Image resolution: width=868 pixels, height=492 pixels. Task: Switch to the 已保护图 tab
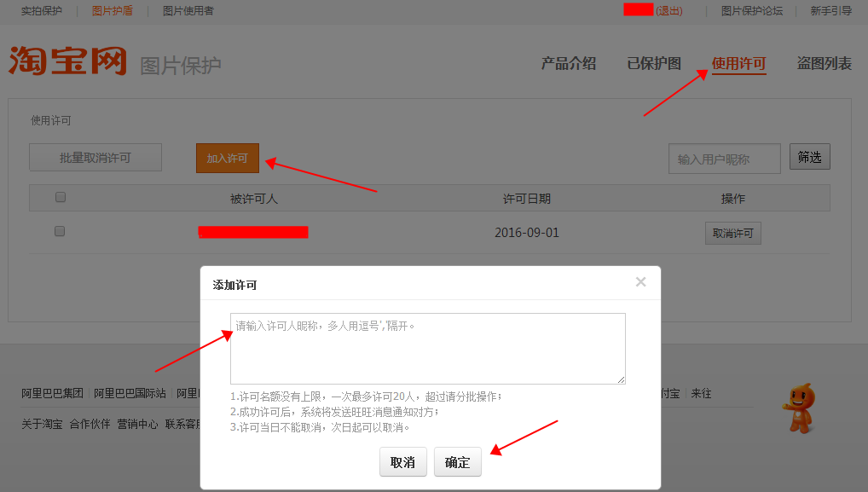click(653, 63)
